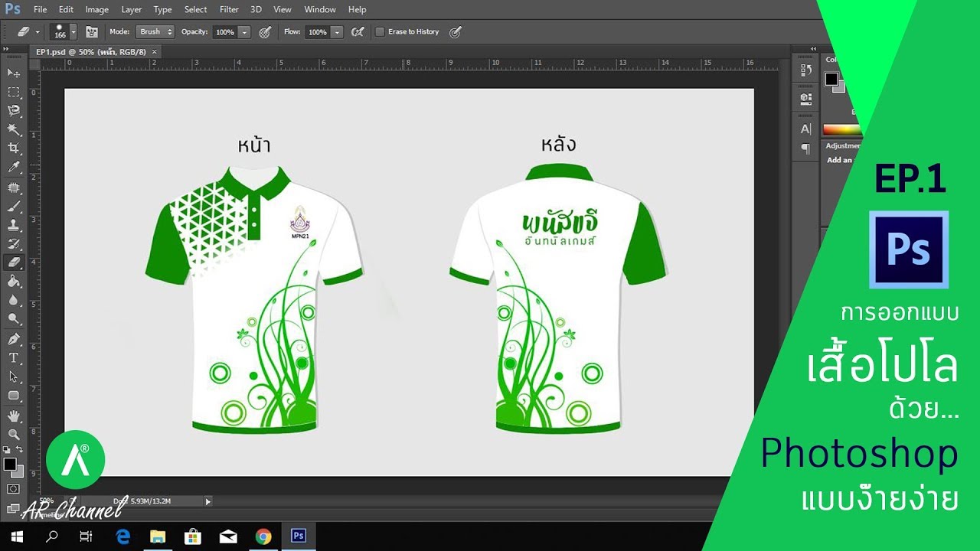
Task: Enable the Erase to History checkbox
Action: [380, 32]
